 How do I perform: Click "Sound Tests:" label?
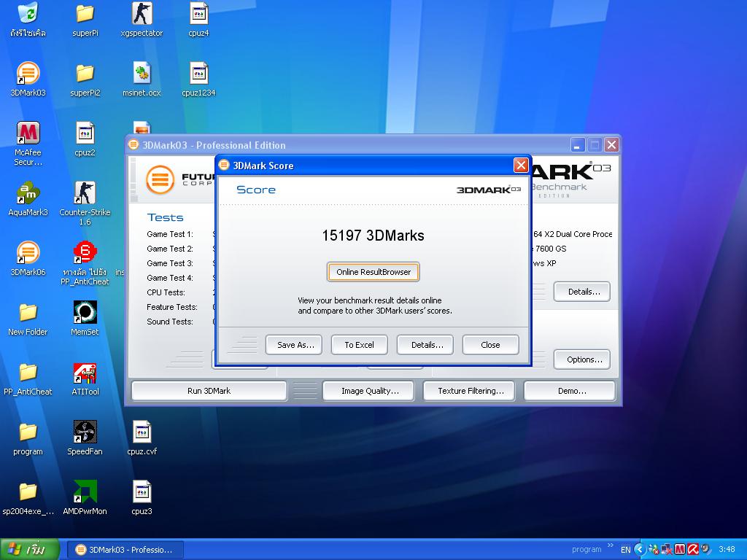[x=170, y=322]
